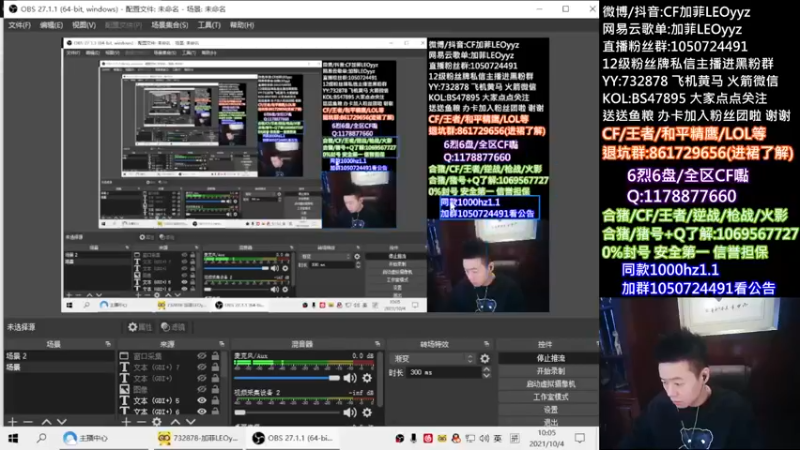
Task: Pop out the 转场特效 dock panel
Action: click(x=487, y=344)
